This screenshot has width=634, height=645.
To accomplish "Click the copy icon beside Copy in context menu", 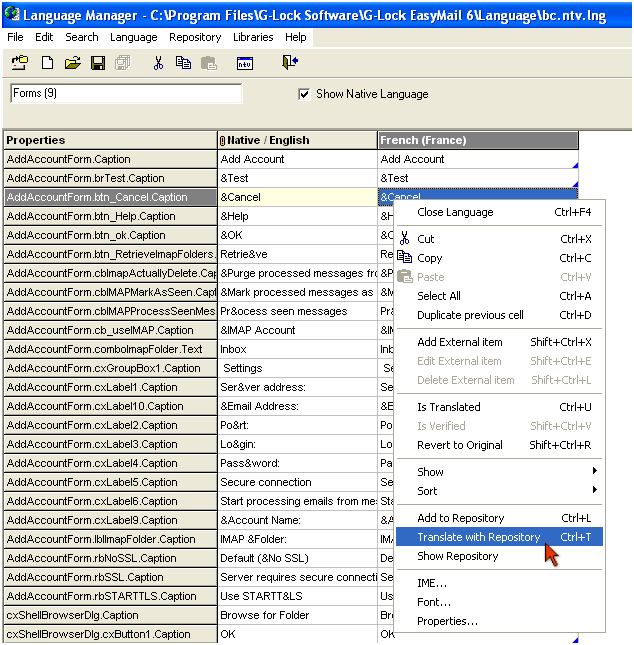I will 404,257.
